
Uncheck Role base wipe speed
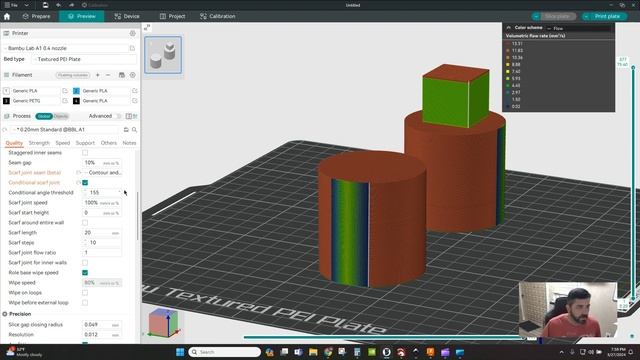[x=85, y=273]
